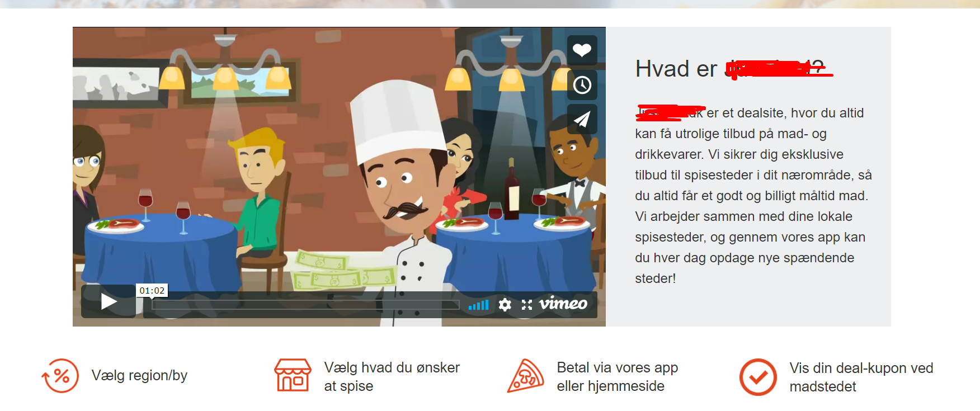Click the storefront shop icon
980x411 pixels.
293,375
